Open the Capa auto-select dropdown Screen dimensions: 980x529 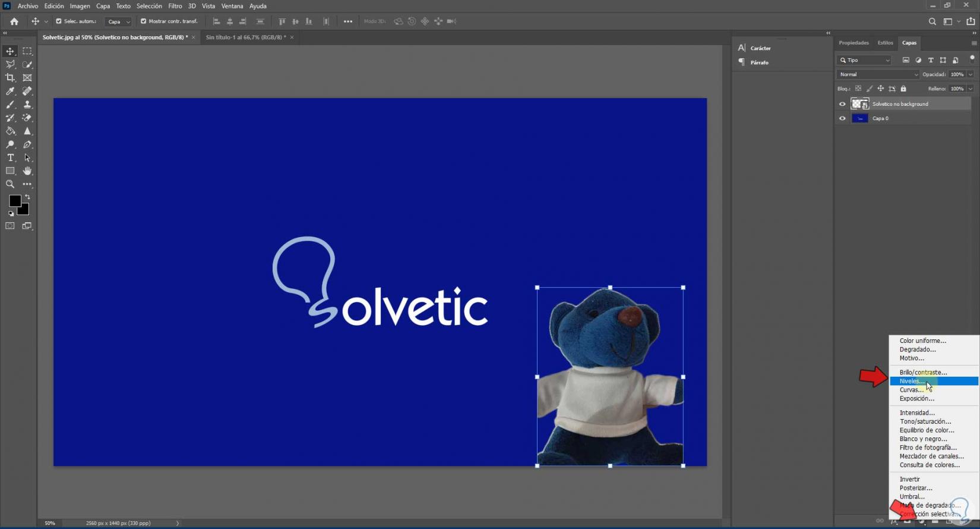(x=118, y=21)
